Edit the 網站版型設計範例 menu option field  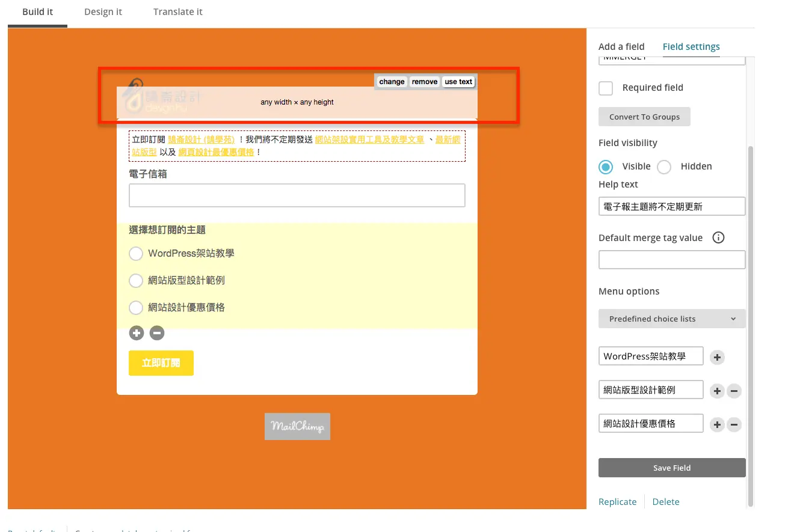pyautogui.click(x=651, y=390)
